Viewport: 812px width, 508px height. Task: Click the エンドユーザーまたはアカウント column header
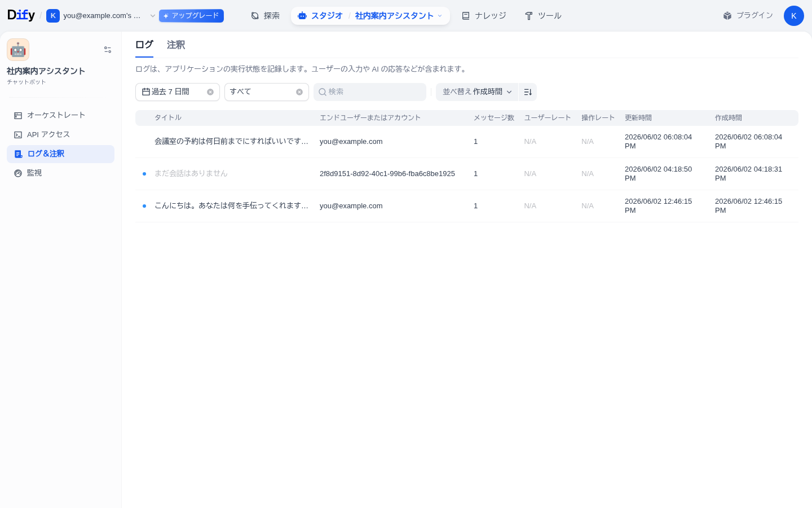click(370, 118)
